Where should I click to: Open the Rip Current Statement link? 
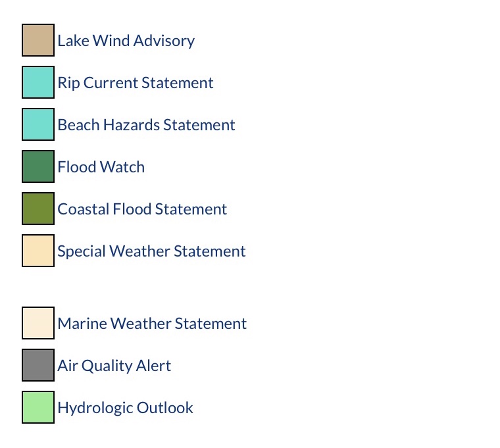[x=136, y=83]
